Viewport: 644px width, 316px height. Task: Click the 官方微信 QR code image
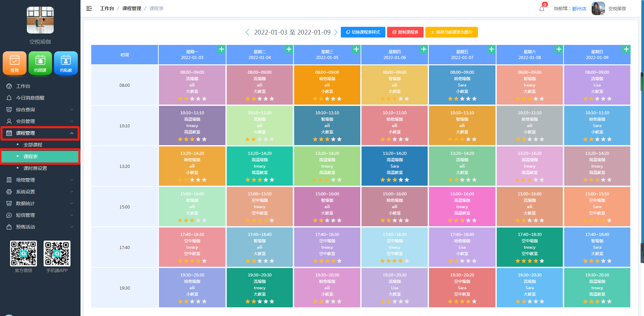coord(23,253)
